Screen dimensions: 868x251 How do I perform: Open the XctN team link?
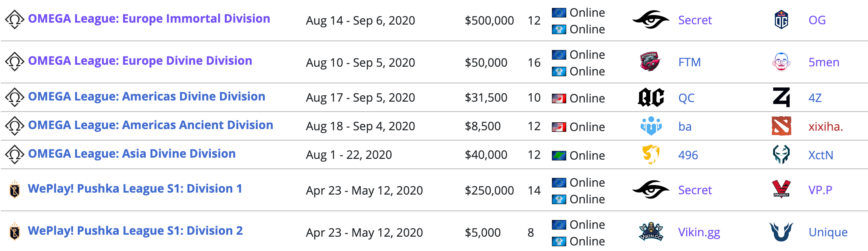[821, 155]
